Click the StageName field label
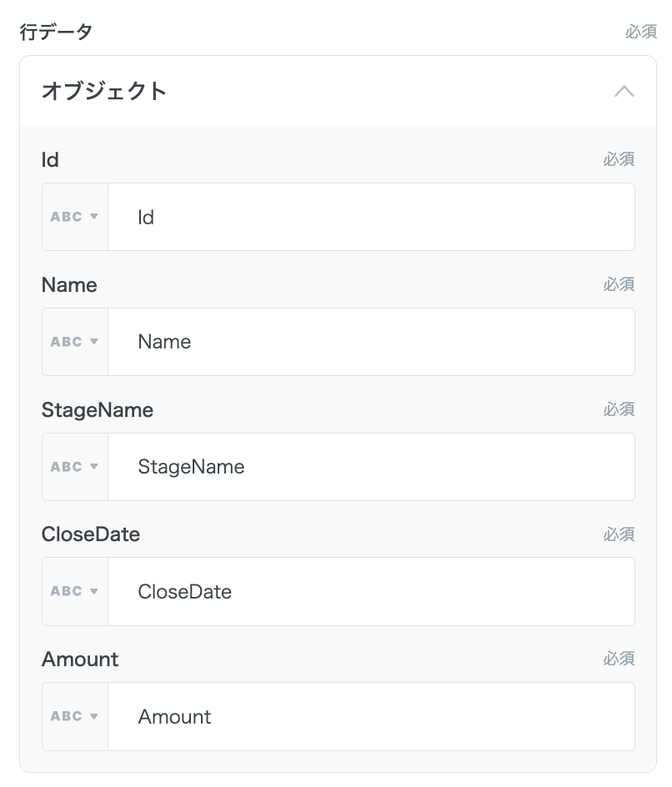 98,410
